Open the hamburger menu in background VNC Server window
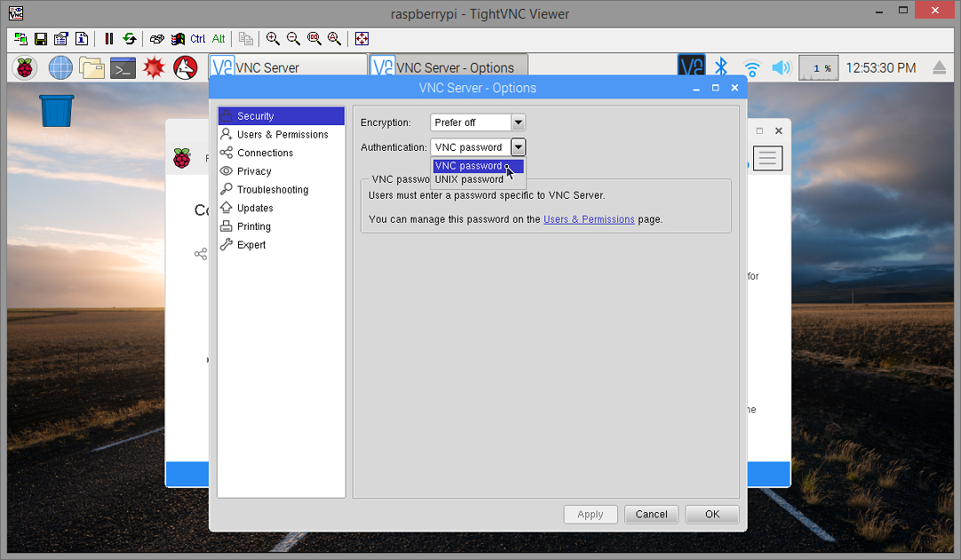This screenshot has width=961, height=560. [x=767, y=158]
